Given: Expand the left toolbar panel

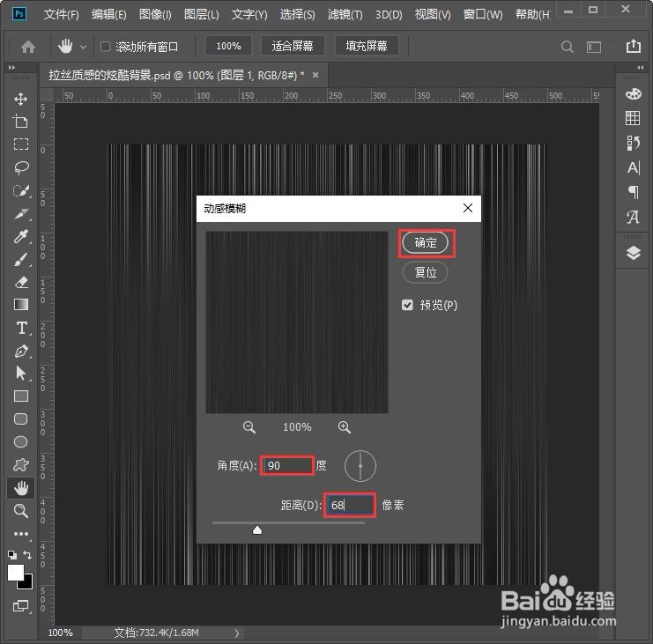Looking at the screenshot, I should click(11, 67).
